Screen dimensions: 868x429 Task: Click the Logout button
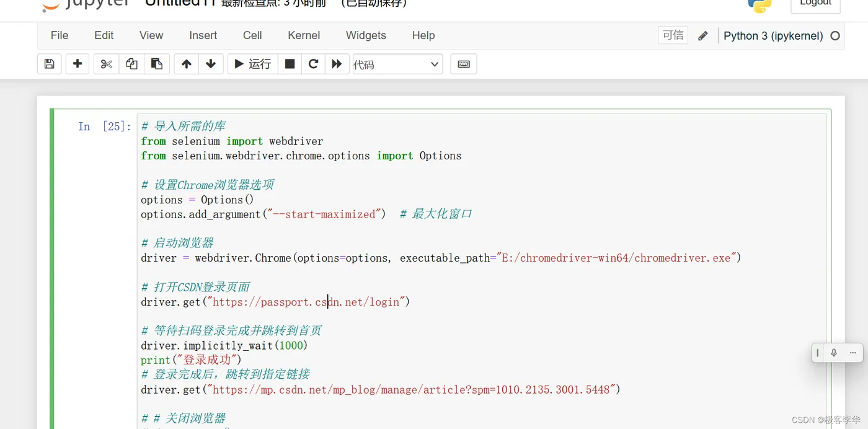pyautogui.click(x=815, y=3)
